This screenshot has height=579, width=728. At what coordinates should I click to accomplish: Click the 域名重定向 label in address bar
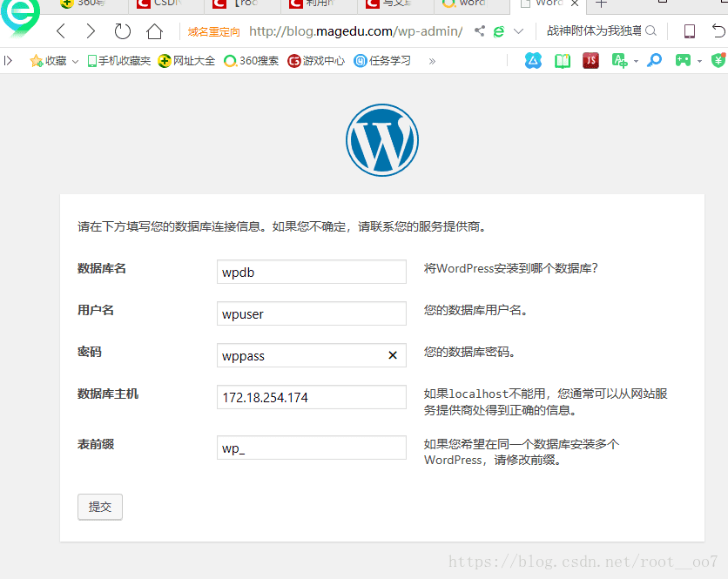tap(213, 32)
